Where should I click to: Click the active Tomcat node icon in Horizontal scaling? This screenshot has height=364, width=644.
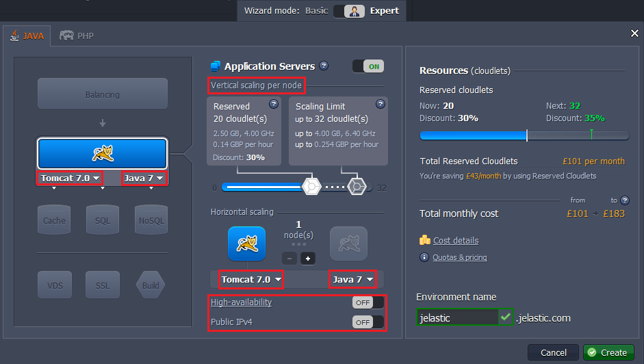tap(247, 244)
